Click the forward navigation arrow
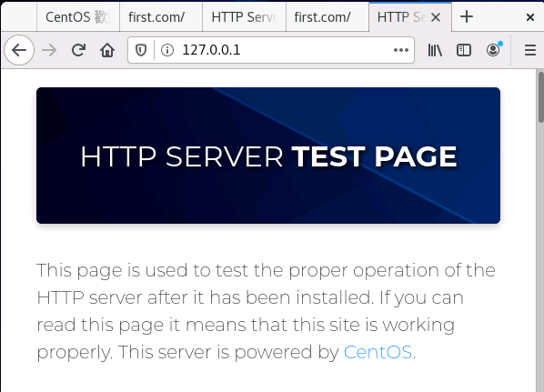544x392 pixels. tap(49, 50)
